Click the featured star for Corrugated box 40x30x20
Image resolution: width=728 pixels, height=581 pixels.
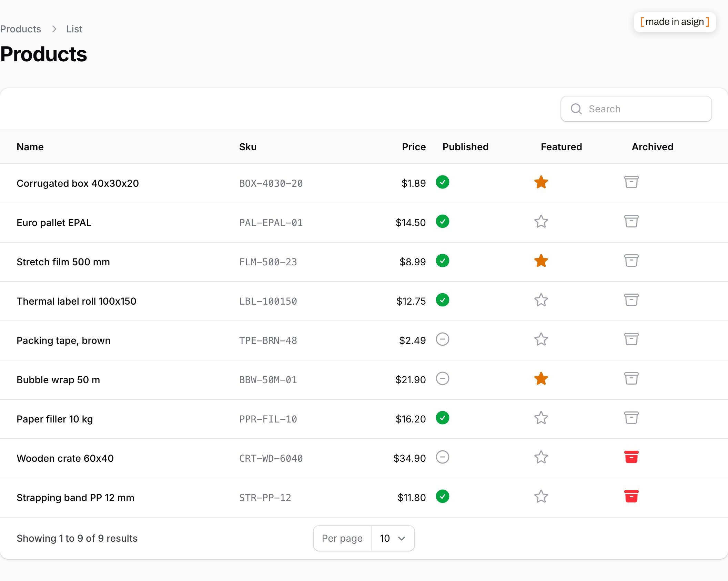(x=541, y=182)
